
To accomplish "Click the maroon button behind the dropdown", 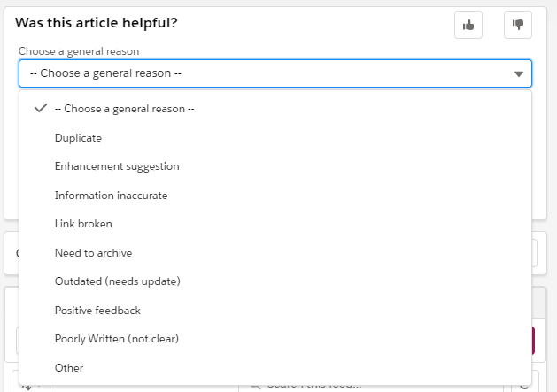I will coord(534,341).
